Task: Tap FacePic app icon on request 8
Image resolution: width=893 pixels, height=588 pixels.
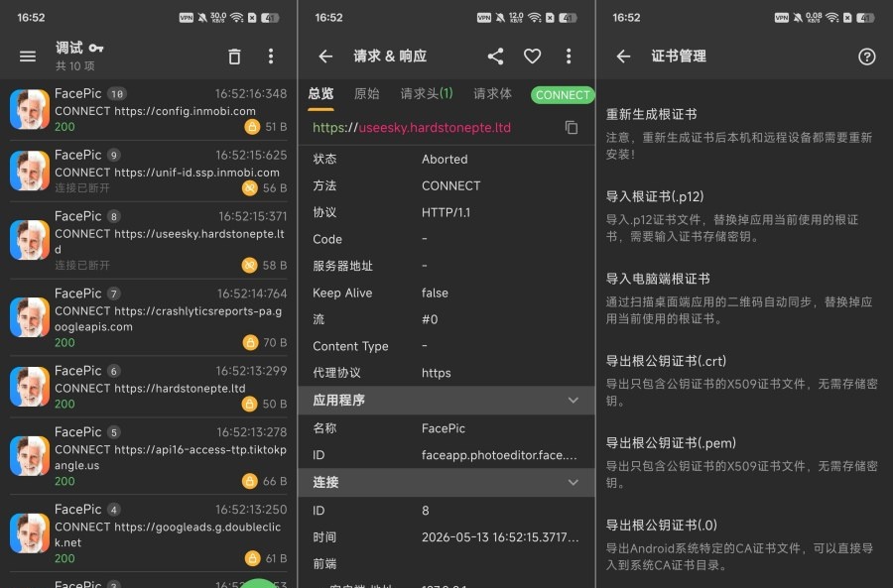Action: point(30,240)
